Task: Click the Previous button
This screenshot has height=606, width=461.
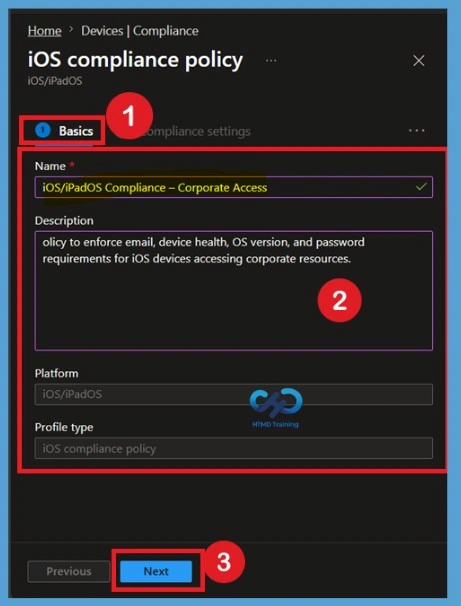Action: point(69,571)
